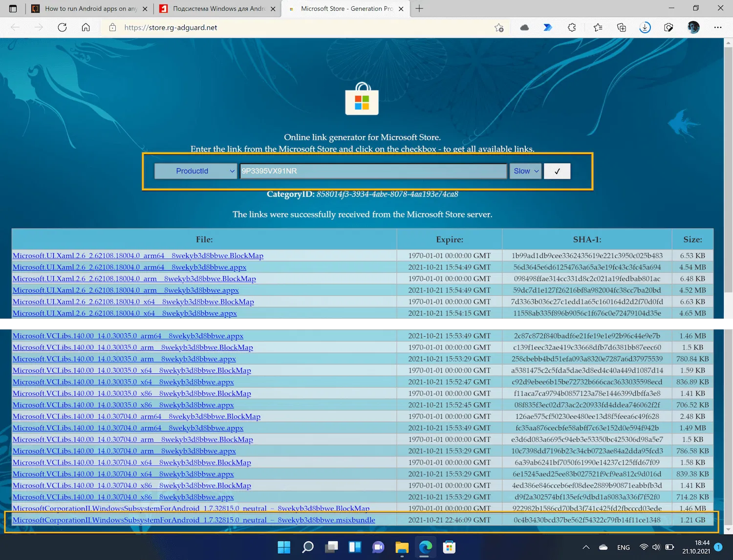
Task: Close the 'How to run Android apps' tab
Action: point(145,9)
